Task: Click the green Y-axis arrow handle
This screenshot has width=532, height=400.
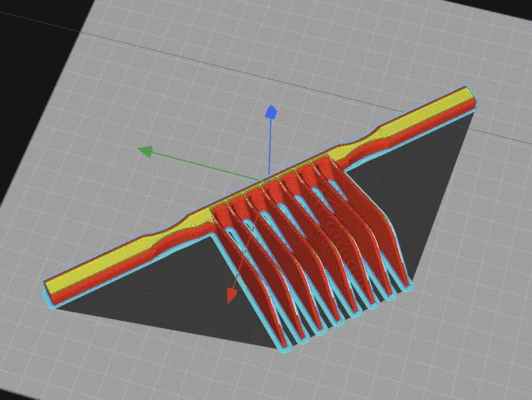Action: tap(145, 151)
